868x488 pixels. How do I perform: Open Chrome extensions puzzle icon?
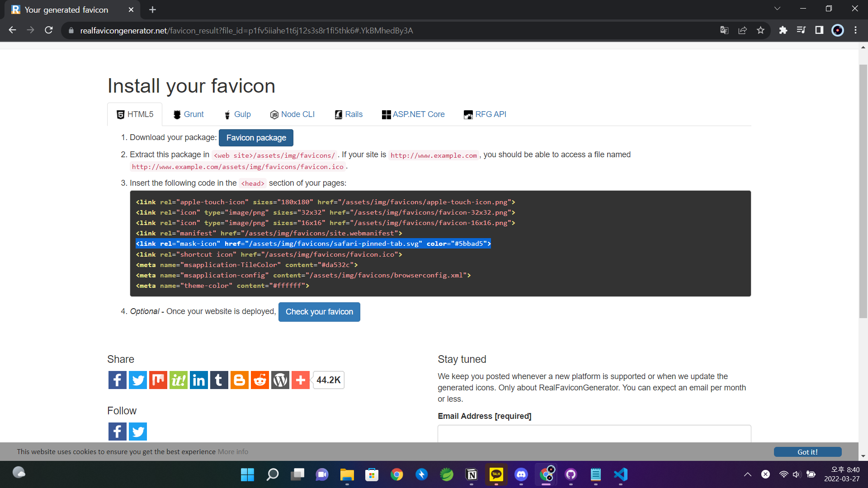coord(783,30)
